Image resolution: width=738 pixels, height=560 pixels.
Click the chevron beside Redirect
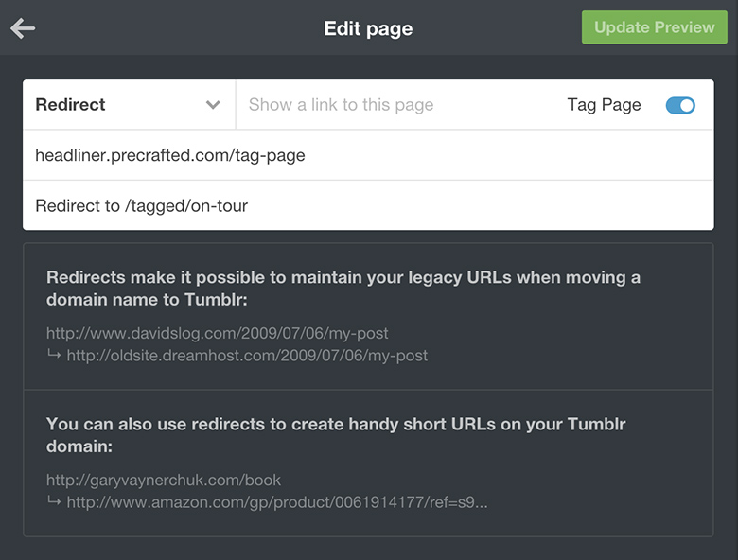213,105
